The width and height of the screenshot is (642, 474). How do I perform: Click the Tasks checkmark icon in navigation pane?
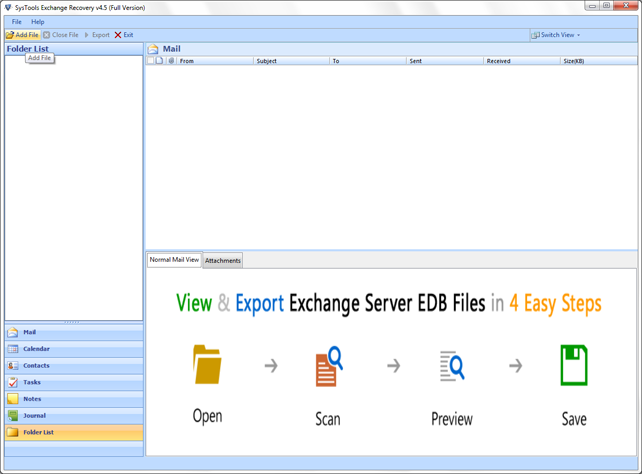coord(13,382)
